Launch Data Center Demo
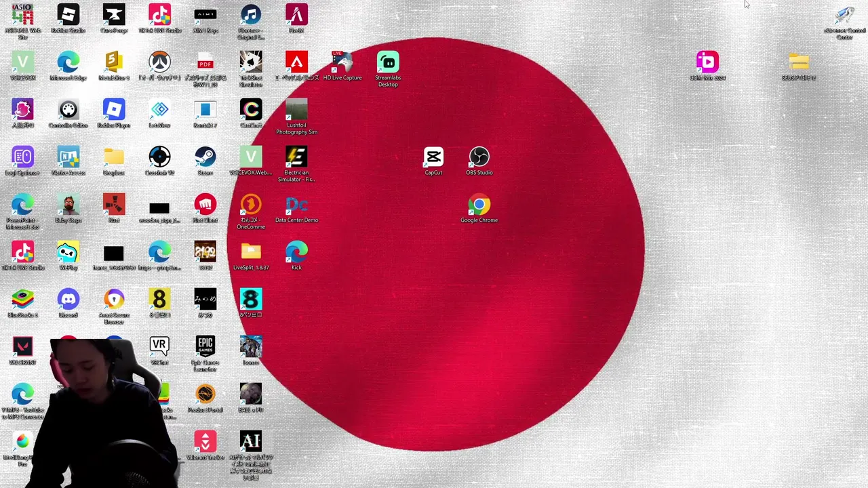The width and height of the screenshot is (868, 488). click(296, 208)
